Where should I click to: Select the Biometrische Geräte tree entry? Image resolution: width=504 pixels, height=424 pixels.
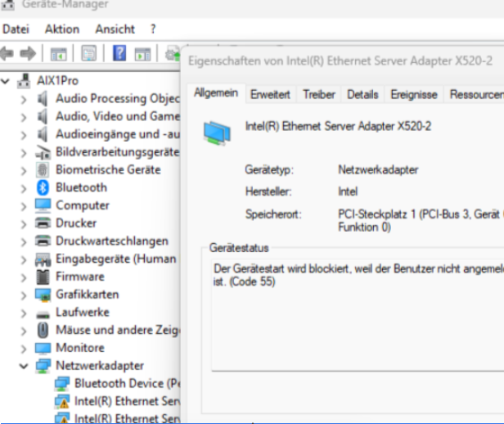pos(108,169)
